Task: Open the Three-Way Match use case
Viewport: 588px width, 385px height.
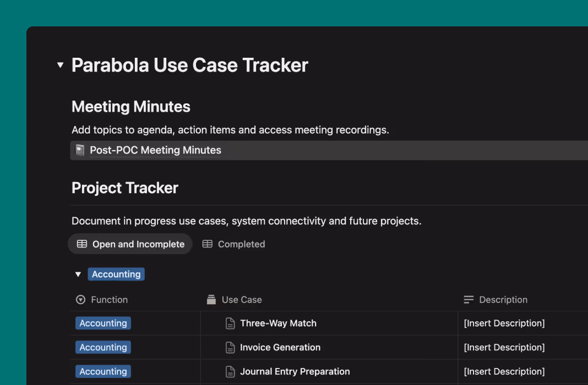Action: (x=278, y=323)
